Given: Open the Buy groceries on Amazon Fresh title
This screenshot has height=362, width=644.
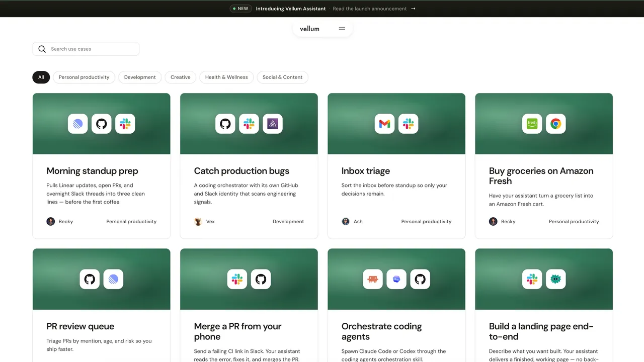Looking at the screenshot, I should [541, 176].
